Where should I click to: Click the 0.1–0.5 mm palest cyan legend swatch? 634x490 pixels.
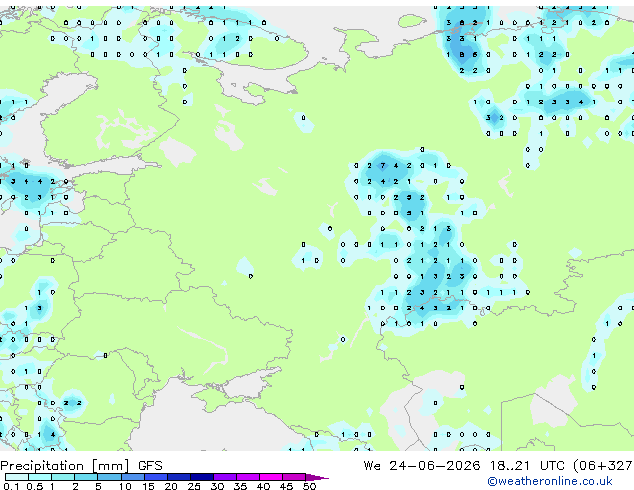pyautogui.click(x=17, y=477)
